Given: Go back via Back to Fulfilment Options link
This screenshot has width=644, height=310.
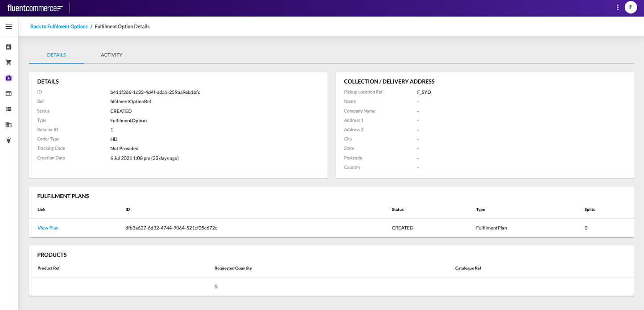Looking at the screenshot, I should [x=59, y=26].
